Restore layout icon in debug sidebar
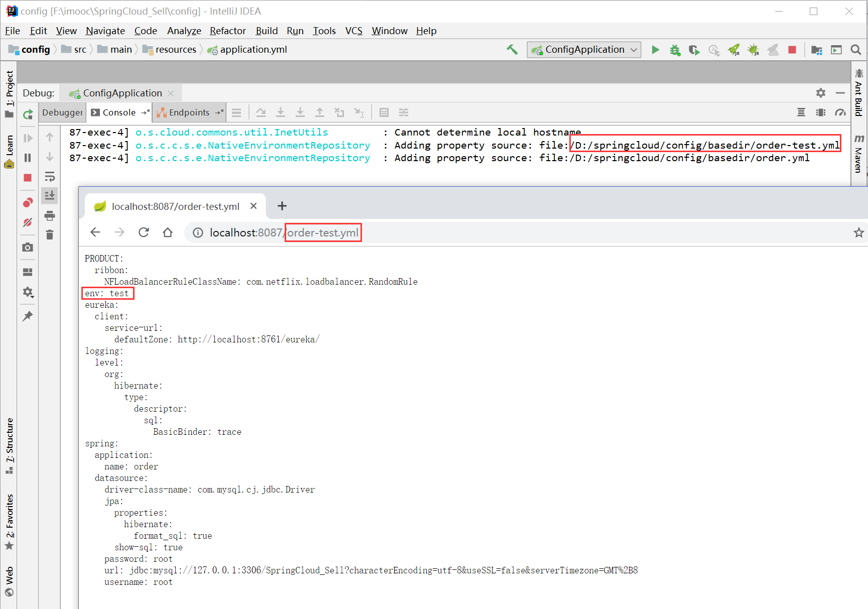The height and width of the screenshot is (609, 868). (x=28, y=272)
